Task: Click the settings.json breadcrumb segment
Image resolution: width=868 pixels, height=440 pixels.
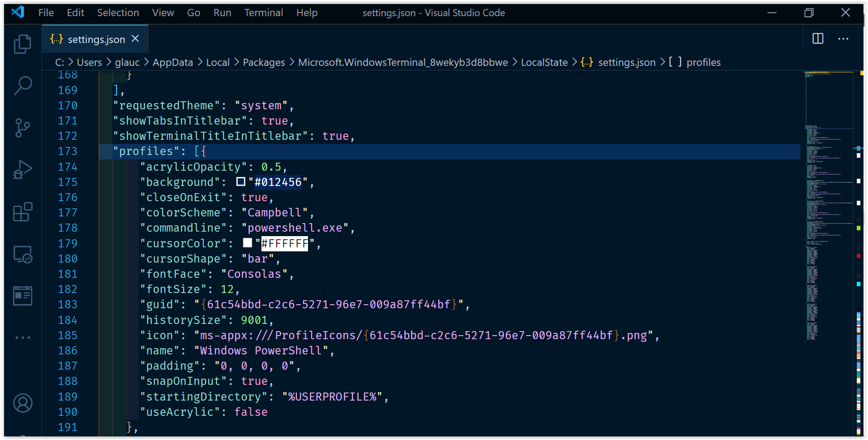Action: pos(627,62)
